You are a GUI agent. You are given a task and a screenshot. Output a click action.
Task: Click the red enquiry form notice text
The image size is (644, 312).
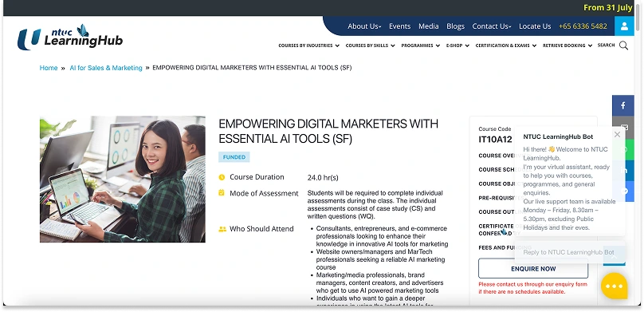[x=532, y=288]
